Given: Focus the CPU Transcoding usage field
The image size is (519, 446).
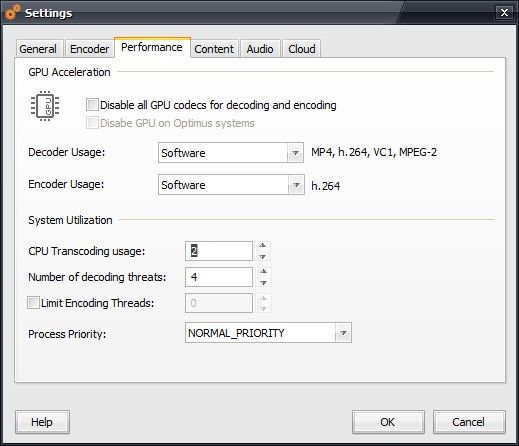Looking at the screenshot, I should pos(219,251).
